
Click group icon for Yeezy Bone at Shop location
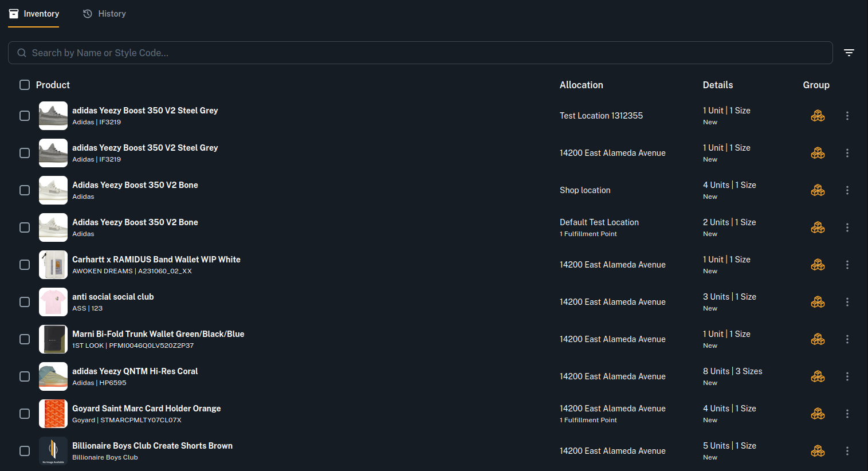818,190
